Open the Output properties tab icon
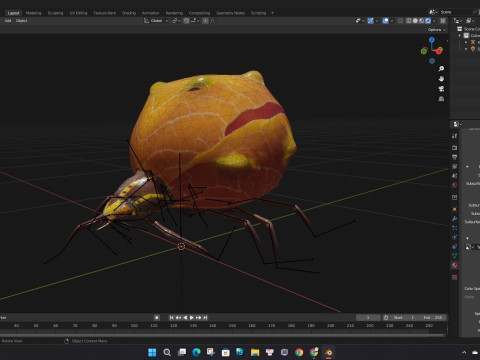Image resolution: width=480 pixels, height=360 pixels. 455,157
